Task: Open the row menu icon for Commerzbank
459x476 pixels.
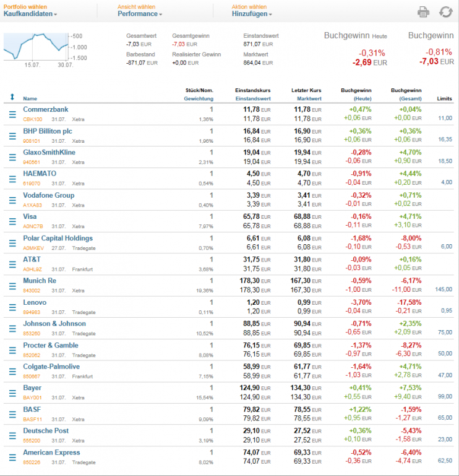Action: pyautogui.click(x=12, y=114)
